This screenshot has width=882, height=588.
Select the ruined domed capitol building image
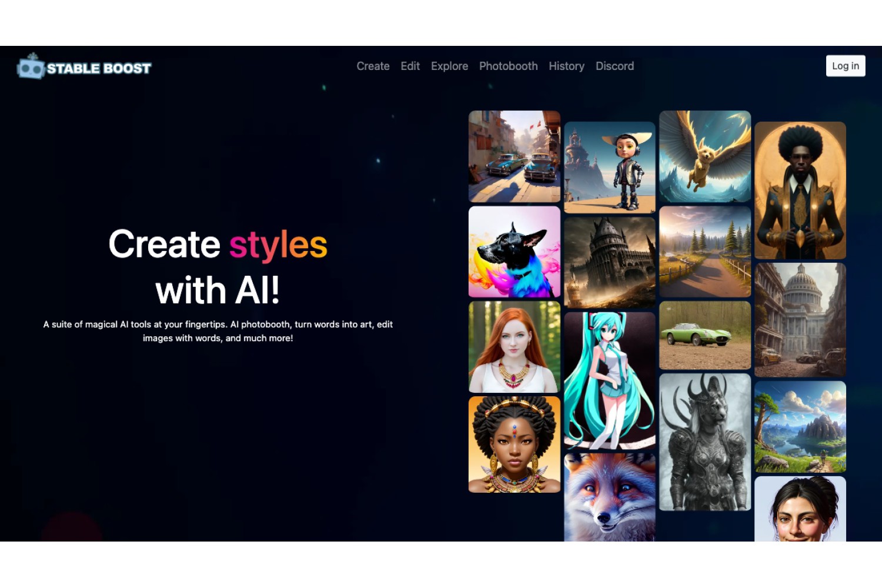(x=800, y=320)
